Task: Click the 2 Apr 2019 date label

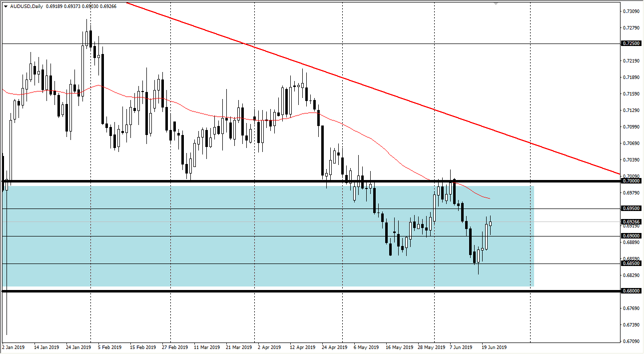Action: click(270, 347)
